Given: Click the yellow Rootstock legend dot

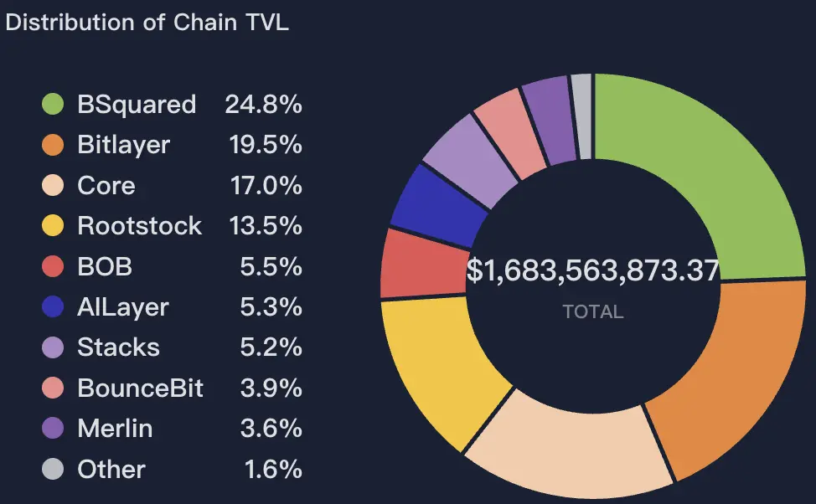Looking at the screenshot, I should pos(53,226).
